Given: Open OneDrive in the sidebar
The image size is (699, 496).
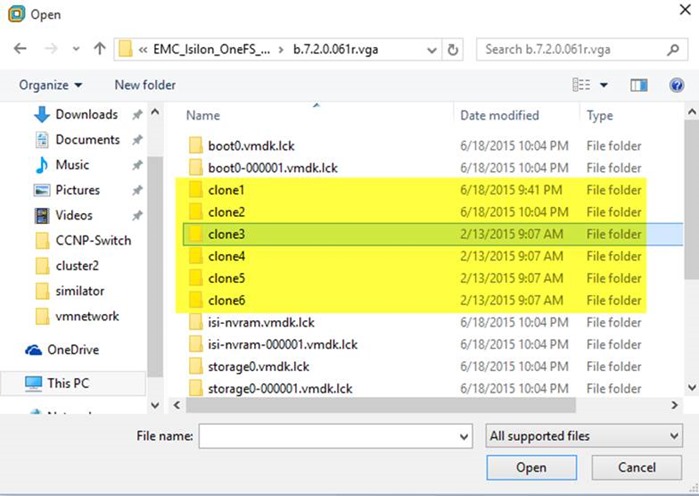Looking at the screenshot, I should (x=62, y=349).
